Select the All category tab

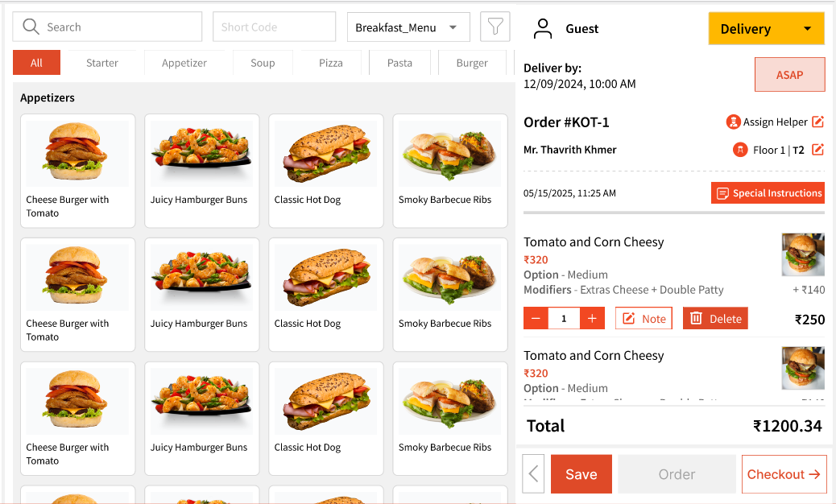click(36, 62)
